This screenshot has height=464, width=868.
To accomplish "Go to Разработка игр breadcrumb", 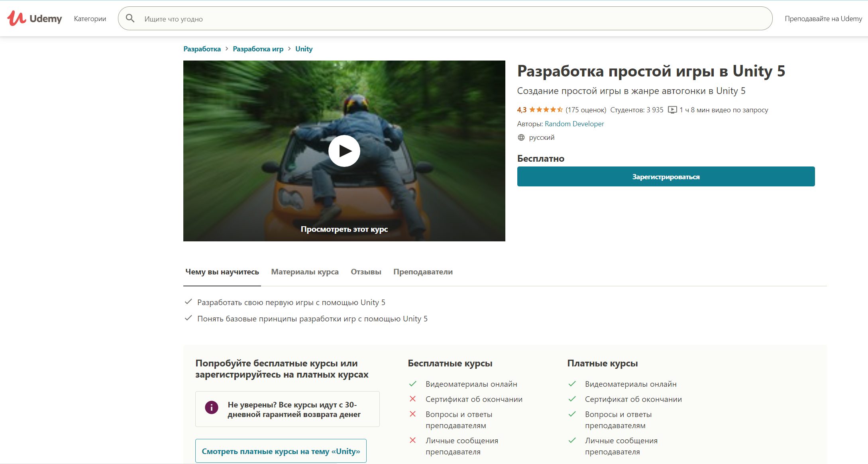I will click(258, 49).
